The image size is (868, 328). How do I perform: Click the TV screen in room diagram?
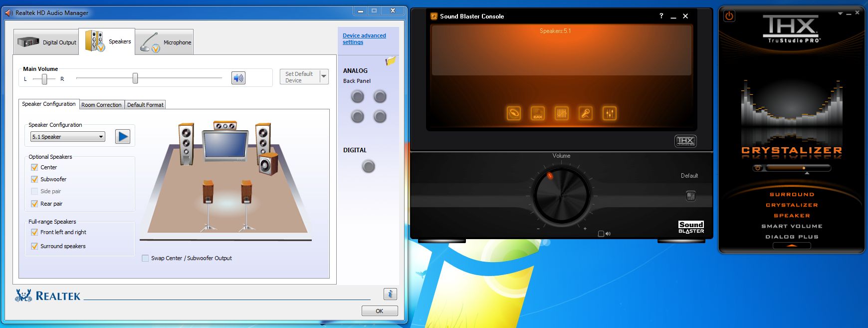[x=225, y=146]
